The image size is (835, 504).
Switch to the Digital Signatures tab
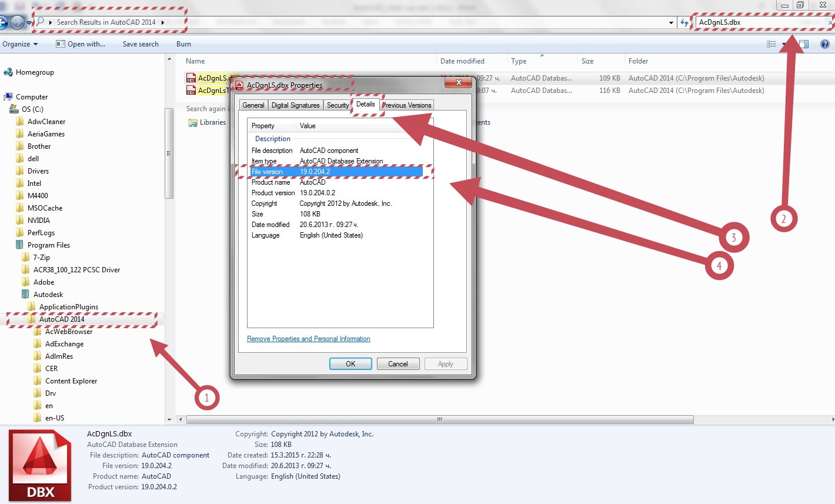pos(296,105)
